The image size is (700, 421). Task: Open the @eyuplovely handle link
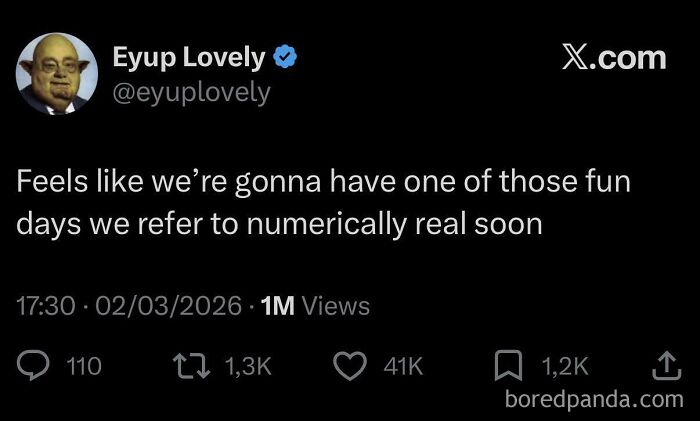coord(192,93)
